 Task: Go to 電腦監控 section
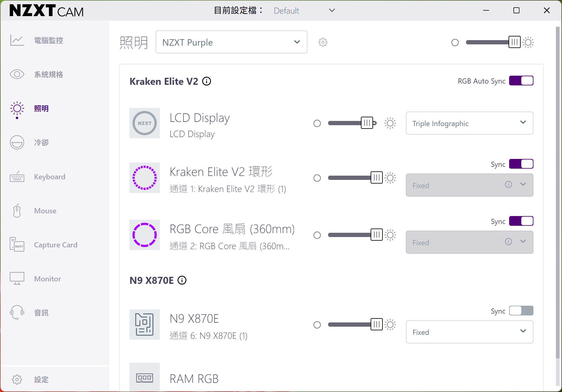pos(49,40)
